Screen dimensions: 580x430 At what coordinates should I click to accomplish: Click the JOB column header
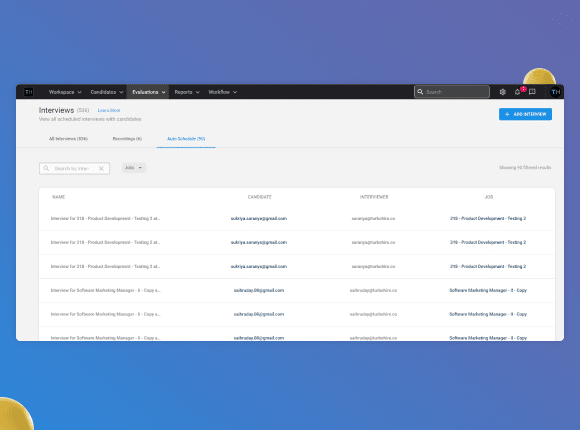(489, 197)
